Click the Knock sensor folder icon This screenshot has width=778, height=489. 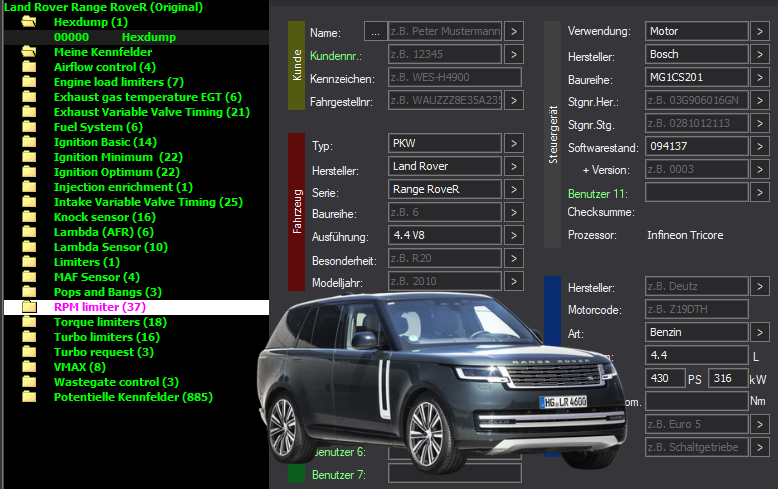pos(29,217)
